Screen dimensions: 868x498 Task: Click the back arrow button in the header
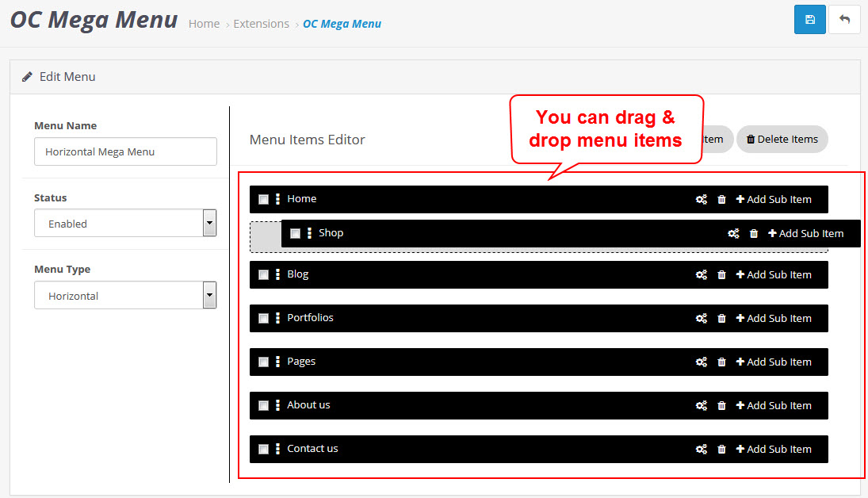tap(844, 19)
